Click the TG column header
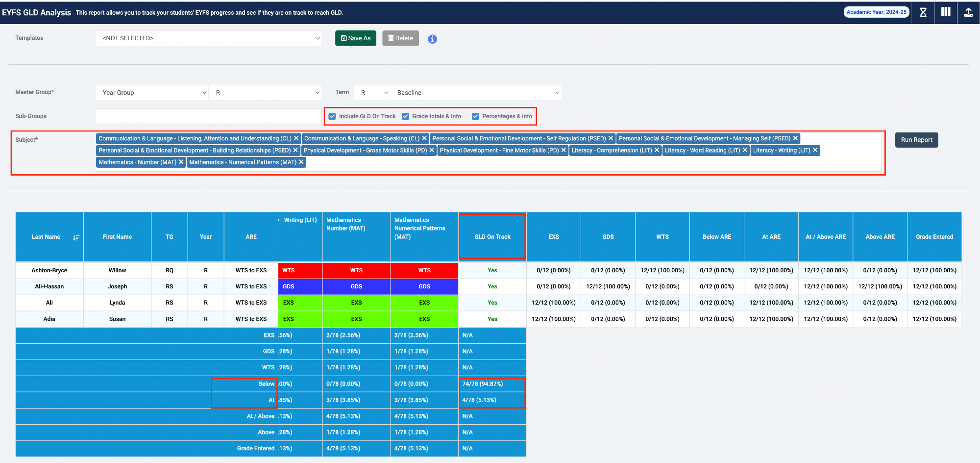 click(170, 237)
